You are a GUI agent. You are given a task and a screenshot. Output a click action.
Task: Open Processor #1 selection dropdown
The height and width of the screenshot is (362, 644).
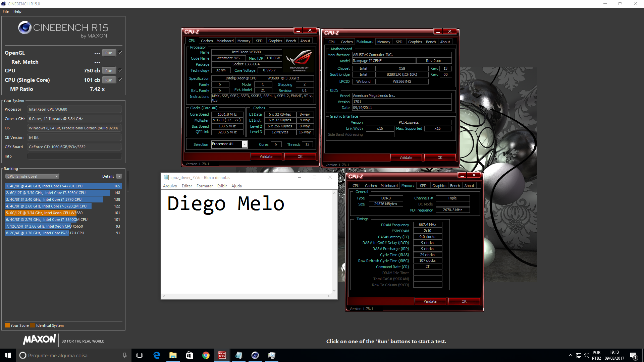pyautogui.click(x=245, y=144)
